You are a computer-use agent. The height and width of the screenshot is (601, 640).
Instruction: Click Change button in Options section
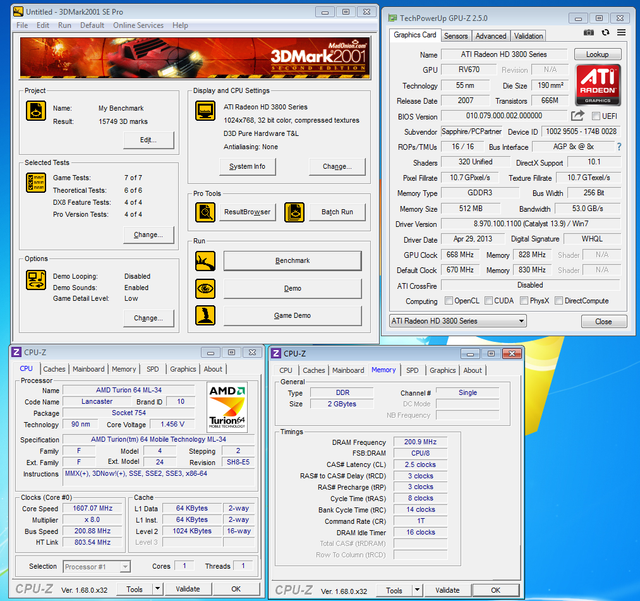(149, 318)
